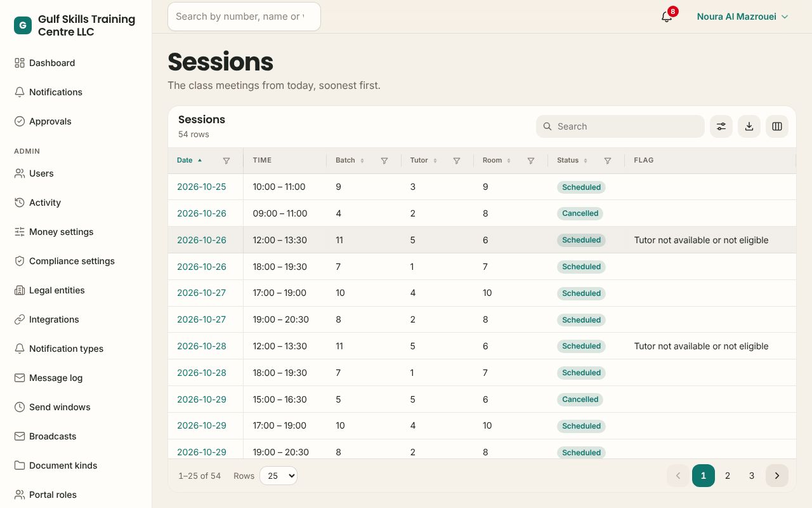Image resolution: width=812 pixels, height=508 pixels.
Task: Open Integrations page
Action: (76, 319)
